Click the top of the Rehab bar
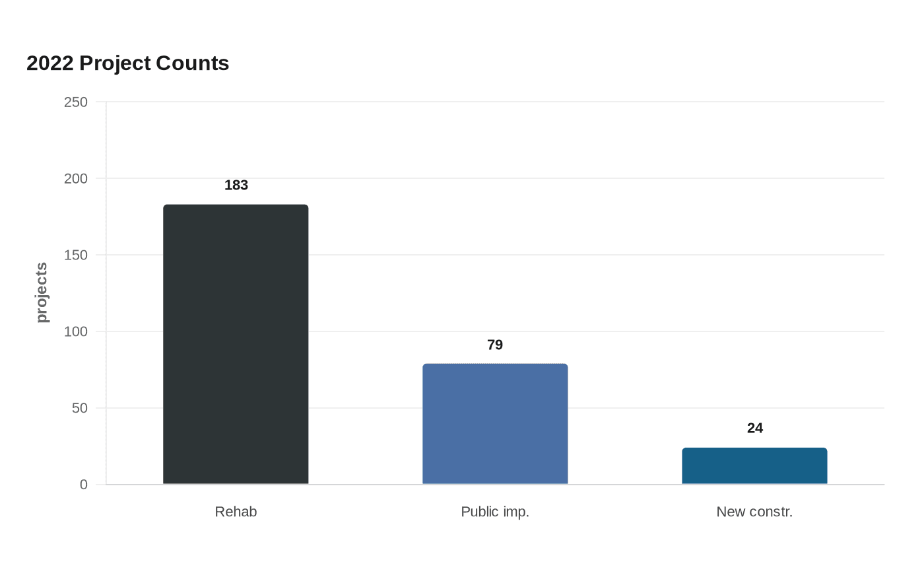This screenshot has width=924, height=581. 236,205
